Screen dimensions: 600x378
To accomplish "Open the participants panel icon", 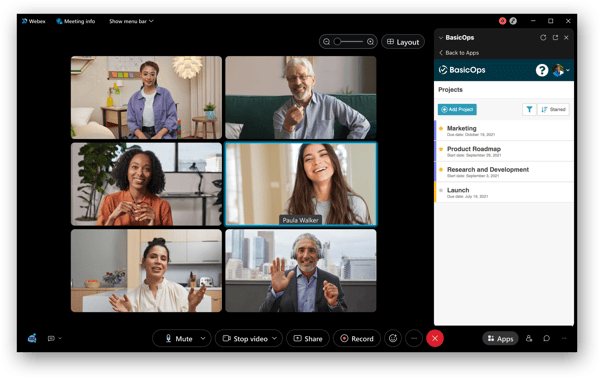I will pyautogui.click(x=529, y=338).
